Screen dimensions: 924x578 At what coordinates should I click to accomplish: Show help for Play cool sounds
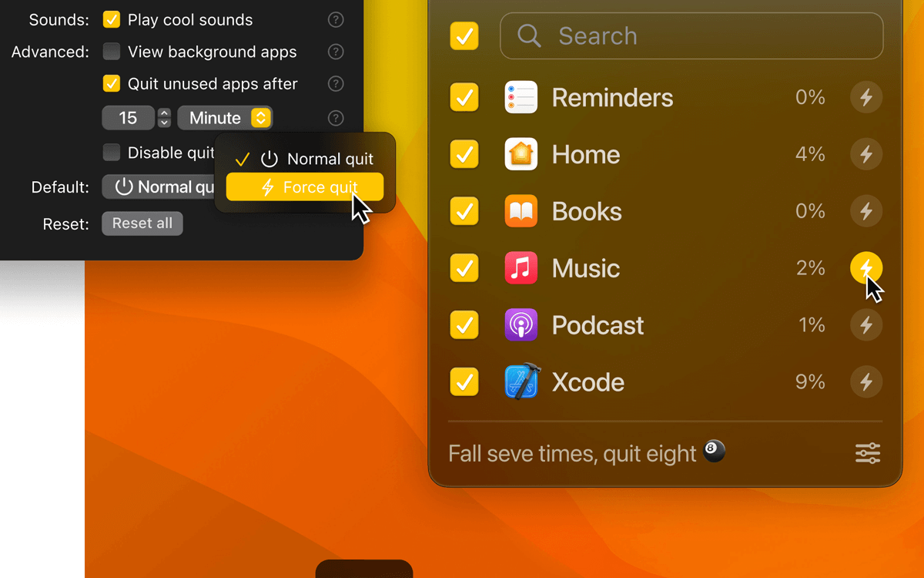336,20
